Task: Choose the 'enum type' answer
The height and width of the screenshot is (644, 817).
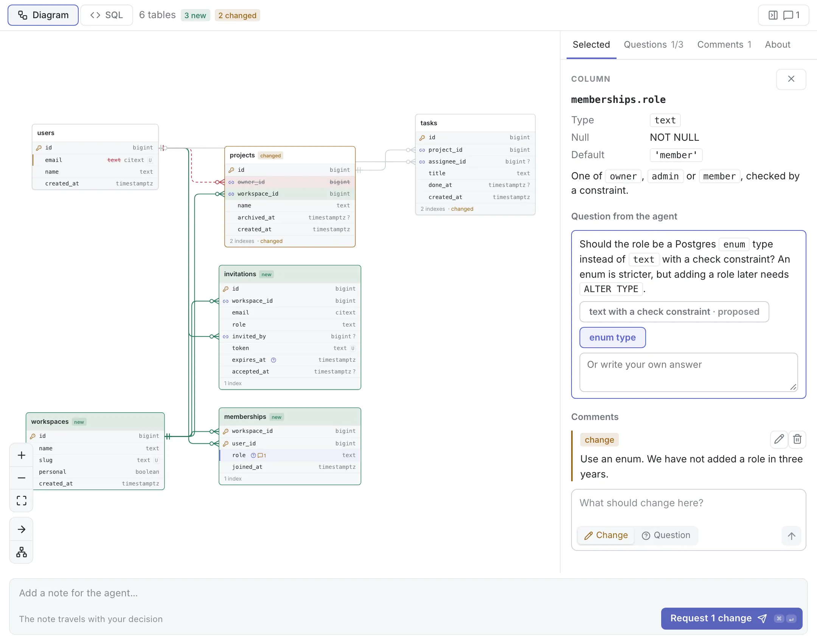Action: (x=612, y=338)
